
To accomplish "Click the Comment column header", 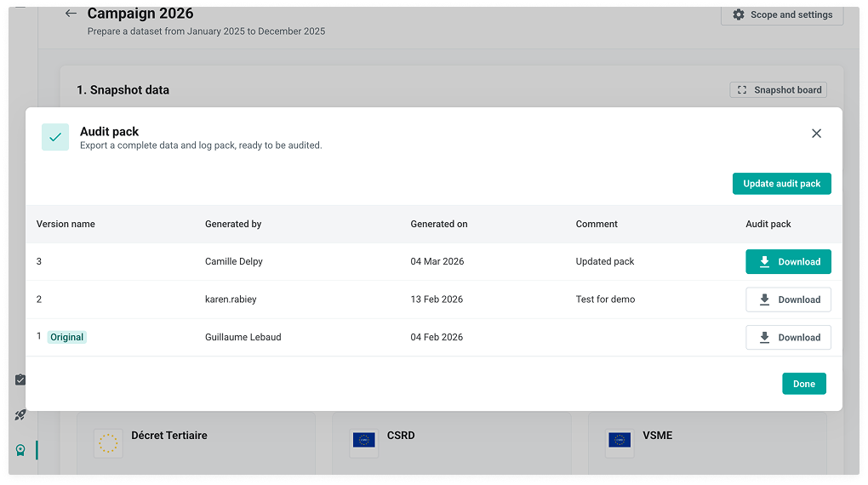I will point(597,225).
